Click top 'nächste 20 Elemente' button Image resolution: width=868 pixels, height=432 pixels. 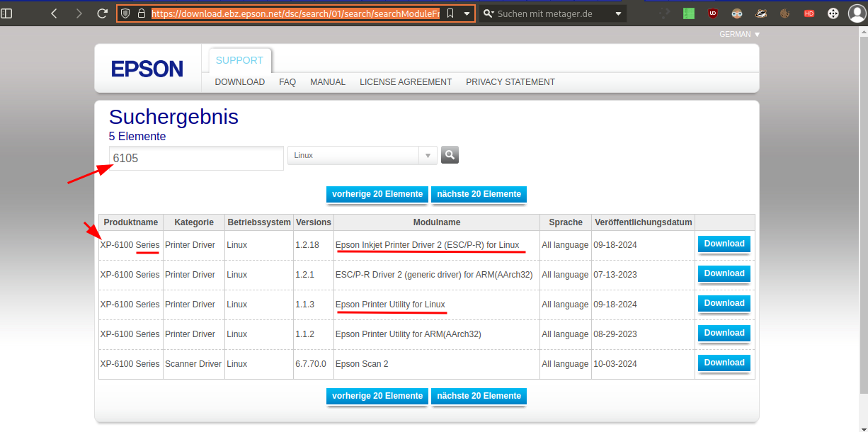pos(479,194)
